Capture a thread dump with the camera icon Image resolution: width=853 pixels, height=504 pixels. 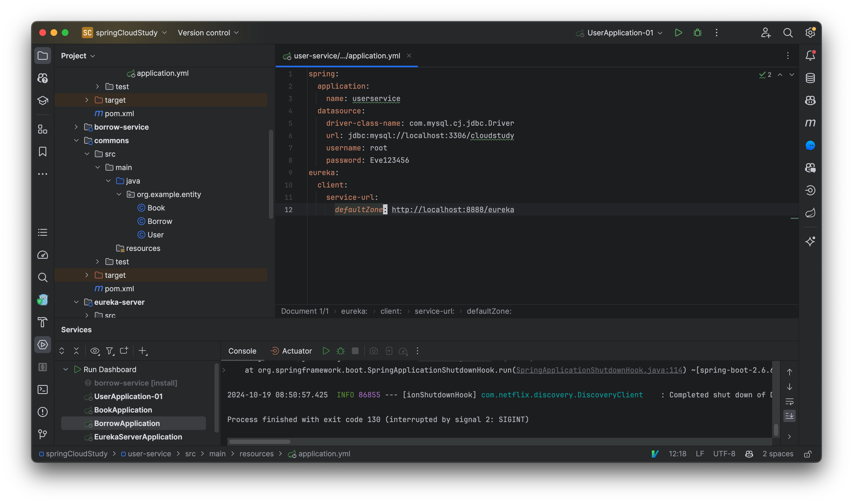[374, 351]
